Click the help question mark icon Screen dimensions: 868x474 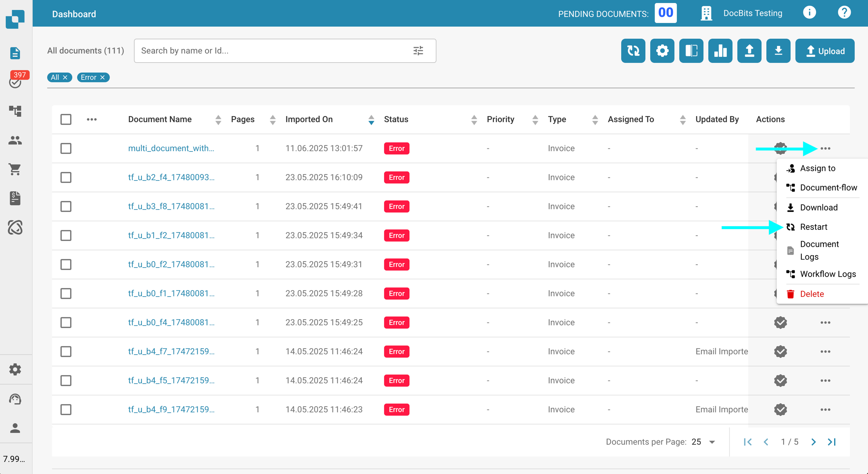click(x=844, y=13)
